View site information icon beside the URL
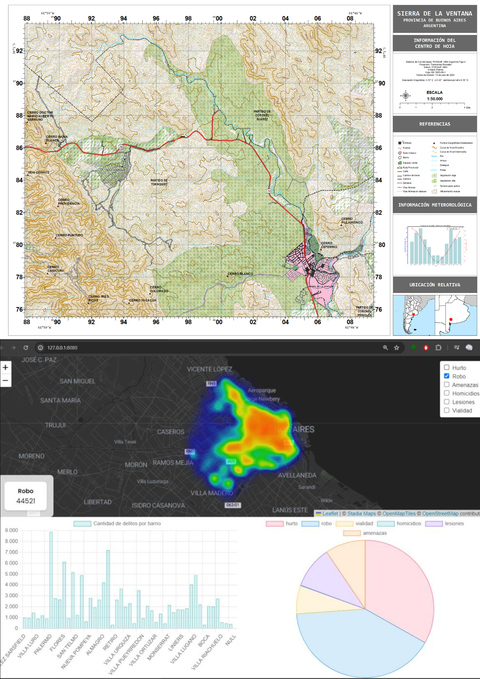This screenshot has height=679, width=480. 40,347
